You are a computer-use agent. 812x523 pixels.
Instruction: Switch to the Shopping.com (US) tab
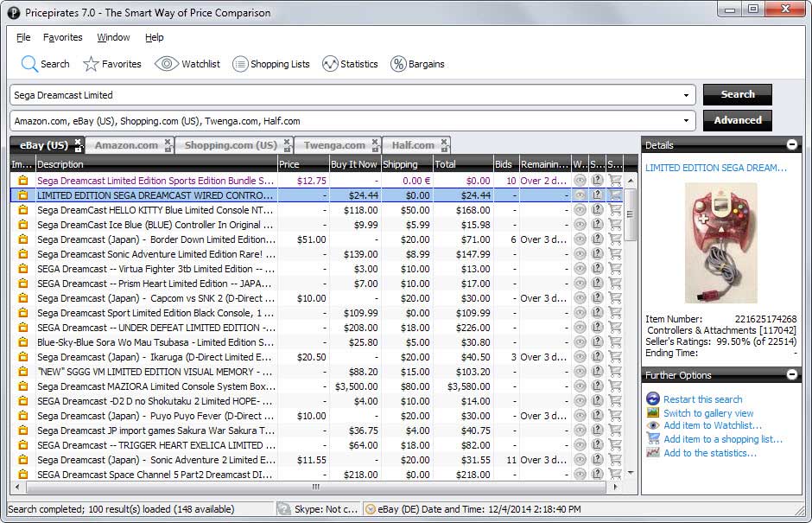231,145
